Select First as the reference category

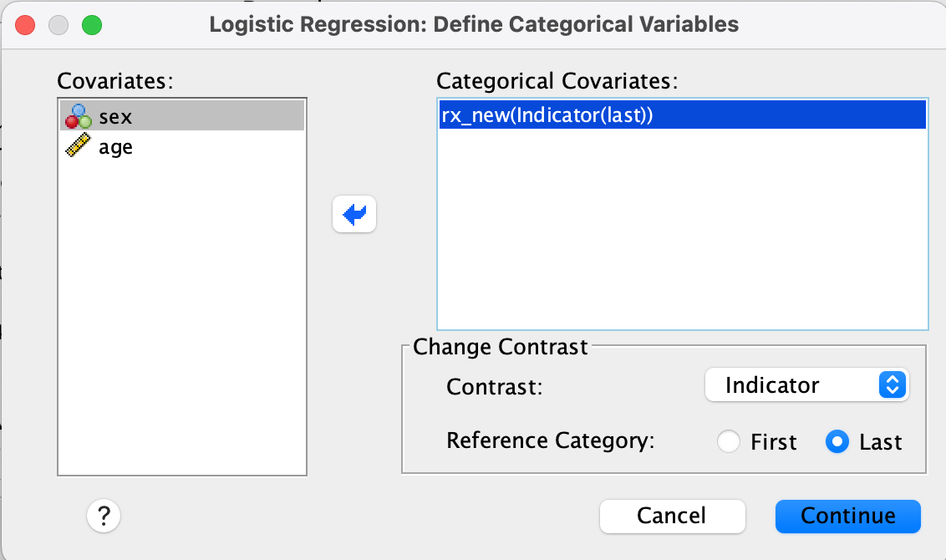click(729, 441)
